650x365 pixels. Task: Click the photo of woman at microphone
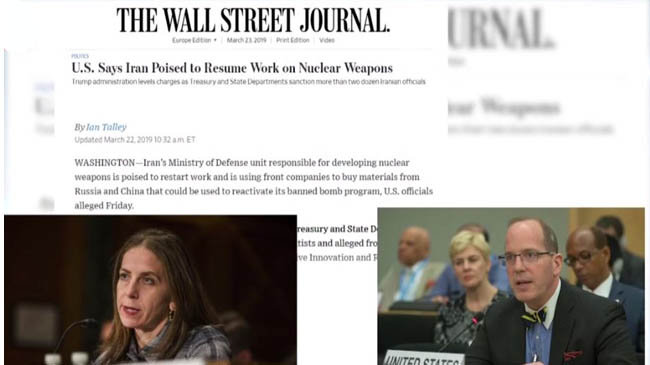[x=150, y=290]
